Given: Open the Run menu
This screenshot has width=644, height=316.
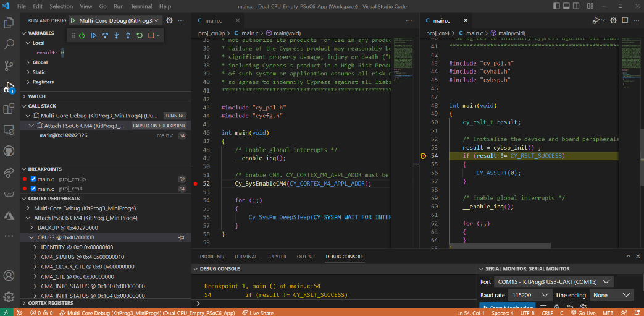Looking at the screenshot, I should pos(119,6).
